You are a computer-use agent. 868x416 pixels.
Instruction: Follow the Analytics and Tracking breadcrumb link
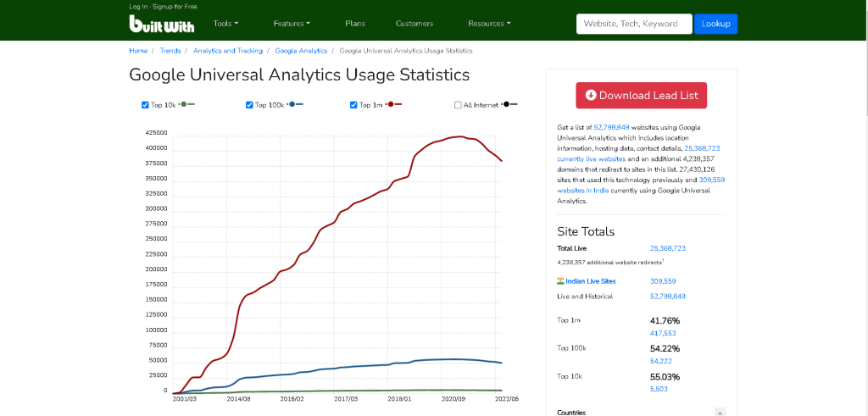click(x=227, y=51)
